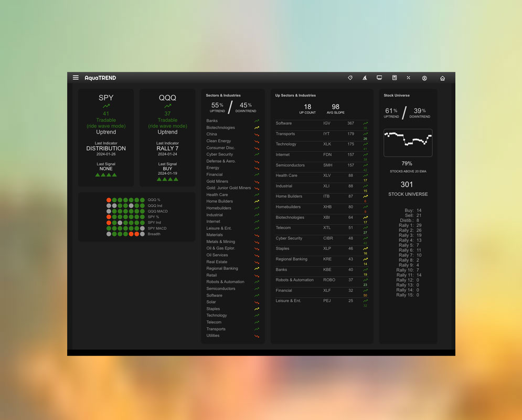The image size is (522, 420).
Task: Click the QQQ uptrend arrow icon
Action: coord(167,106)
